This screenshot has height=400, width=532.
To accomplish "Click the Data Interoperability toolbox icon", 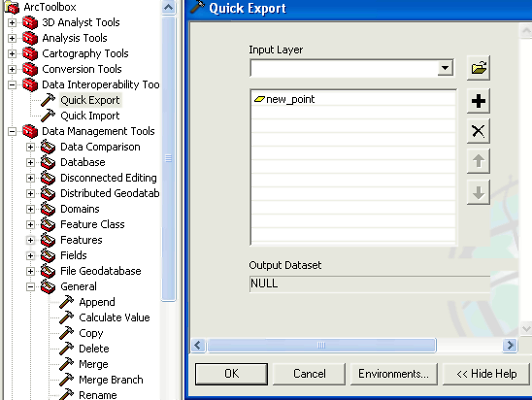I will pyautogui.click(x=30, y=84).
